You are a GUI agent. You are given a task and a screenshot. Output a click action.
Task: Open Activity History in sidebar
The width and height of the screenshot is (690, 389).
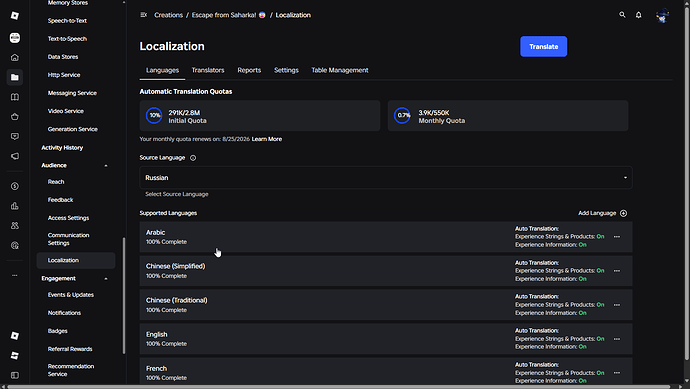click(62, 148)
